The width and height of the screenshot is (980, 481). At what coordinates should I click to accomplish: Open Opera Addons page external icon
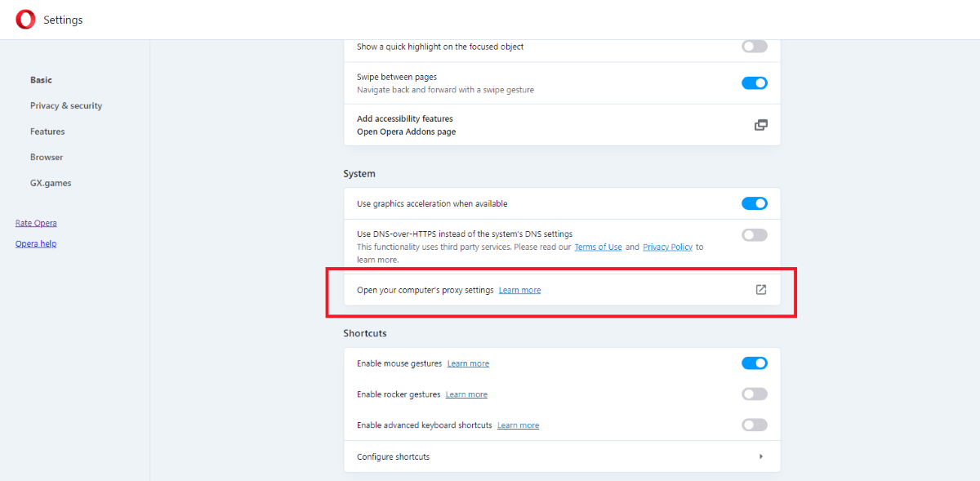(760, 125)
